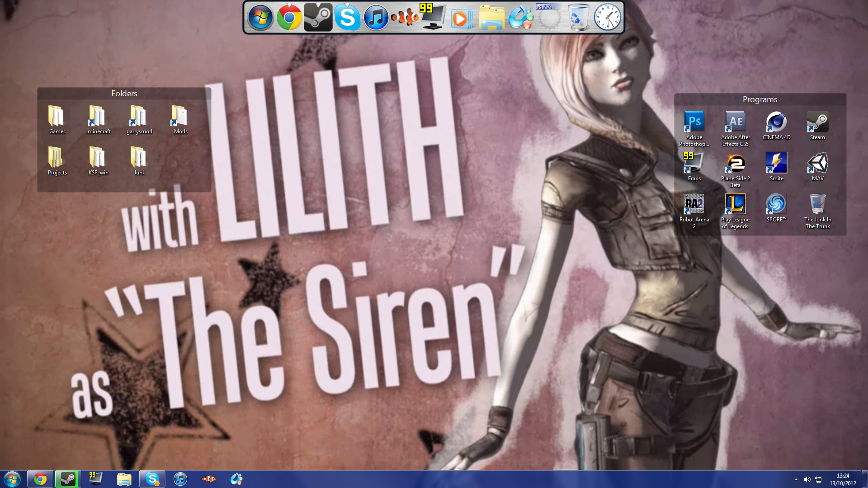Open Skype from the top dock
This screenshot has width=868, height=488.
[347, 18]
